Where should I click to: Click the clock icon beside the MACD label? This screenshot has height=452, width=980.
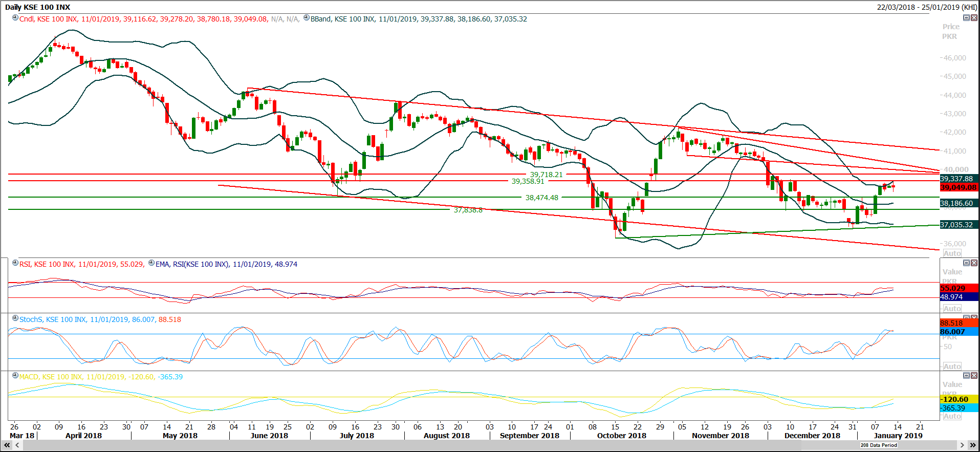pyautogui.click(x=15, y=376)
